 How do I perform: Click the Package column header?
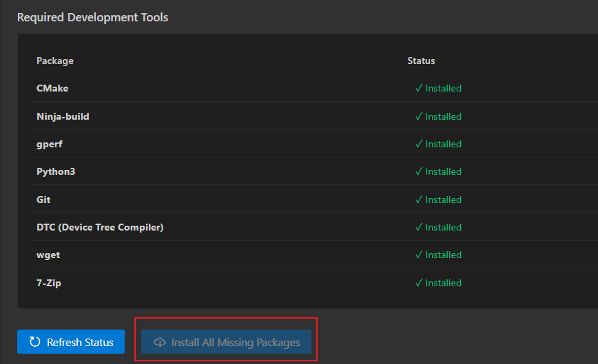coord(55,61)
